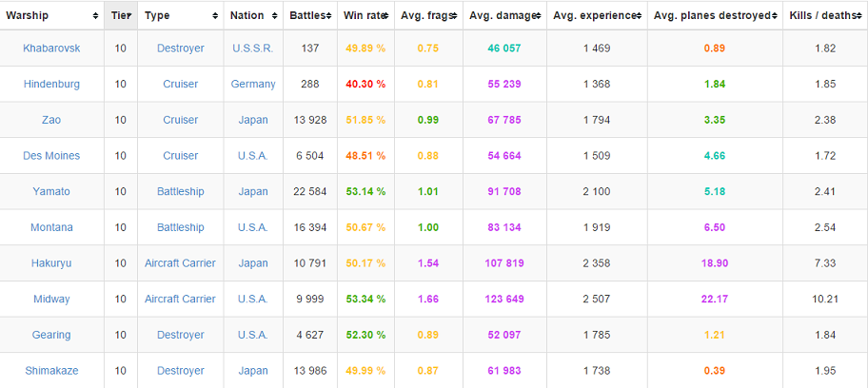This screenshot has height=388, width=868.
Task: Select Yamato's 91 708 average damage
Action: tap(504, 191)
